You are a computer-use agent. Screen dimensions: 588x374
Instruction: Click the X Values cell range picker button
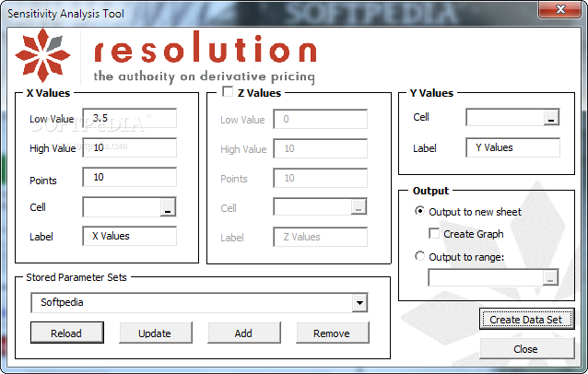[x=168, y=207]
